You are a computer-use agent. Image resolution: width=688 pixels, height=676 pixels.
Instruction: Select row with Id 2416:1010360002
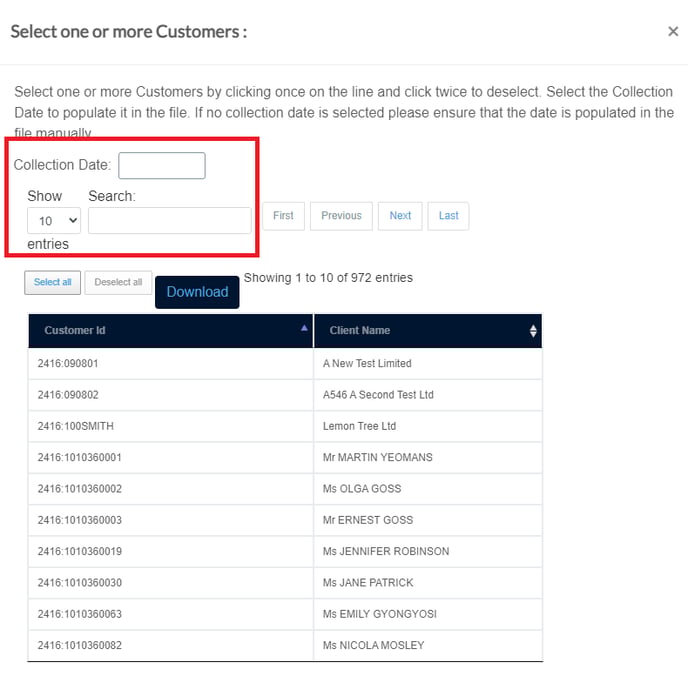pos(285,489)
